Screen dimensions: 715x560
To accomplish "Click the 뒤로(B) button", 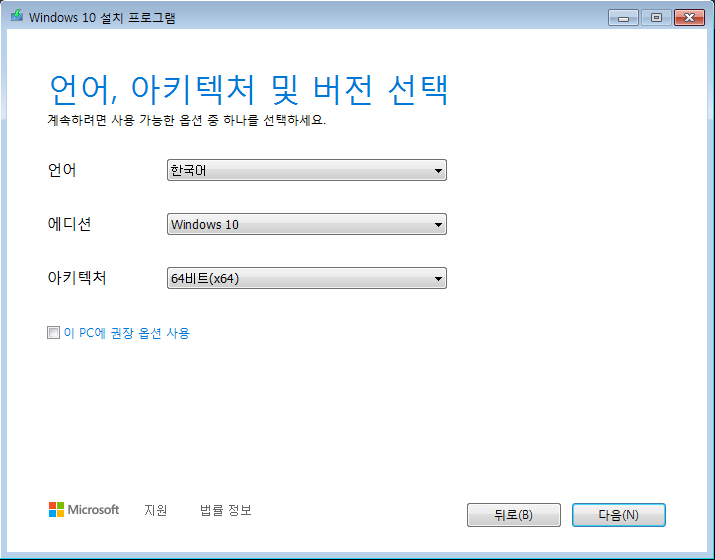I will coord(514,515).
